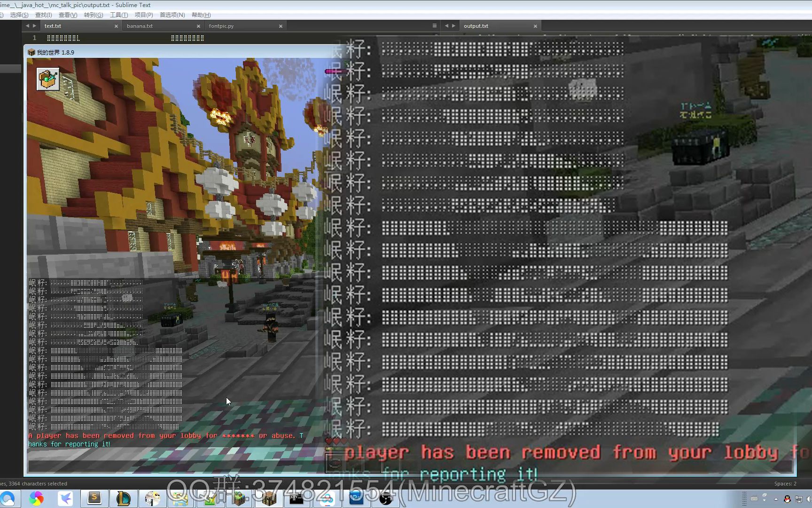Go to next tab in right pane
812x508 pixels.
pyautogui.click(x=453, y=26)
